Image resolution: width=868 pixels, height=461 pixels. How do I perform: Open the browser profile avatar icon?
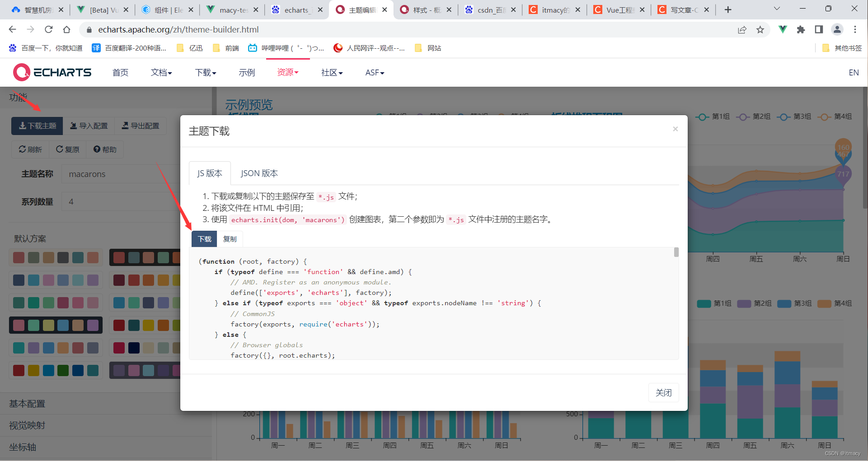(837, 29)
